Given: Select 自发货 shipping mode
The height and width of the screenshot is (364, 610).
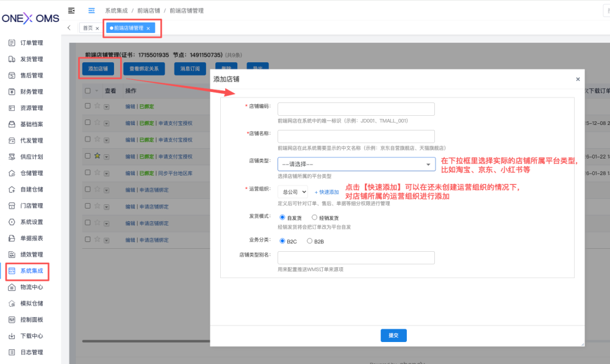Looking at the screenshot, I should click(x=282, y=218).
